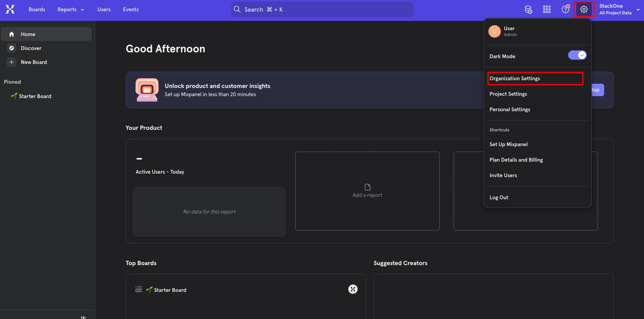Click into the Search field
Screen dimensions: 644x319
tap(322, 9)
